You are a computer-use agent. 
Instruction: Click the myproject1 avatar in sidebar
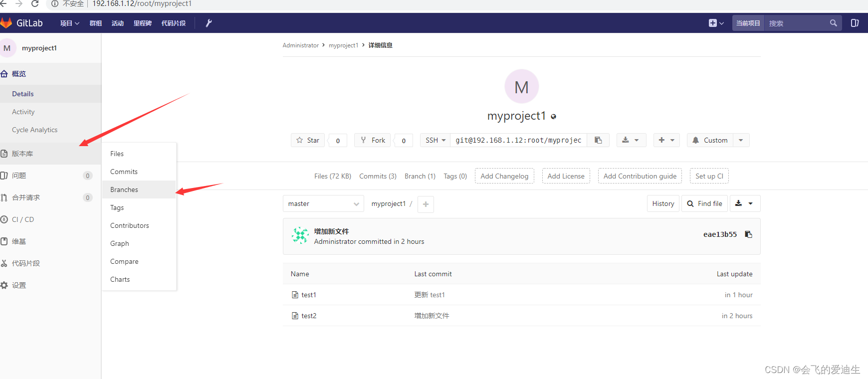7,48
